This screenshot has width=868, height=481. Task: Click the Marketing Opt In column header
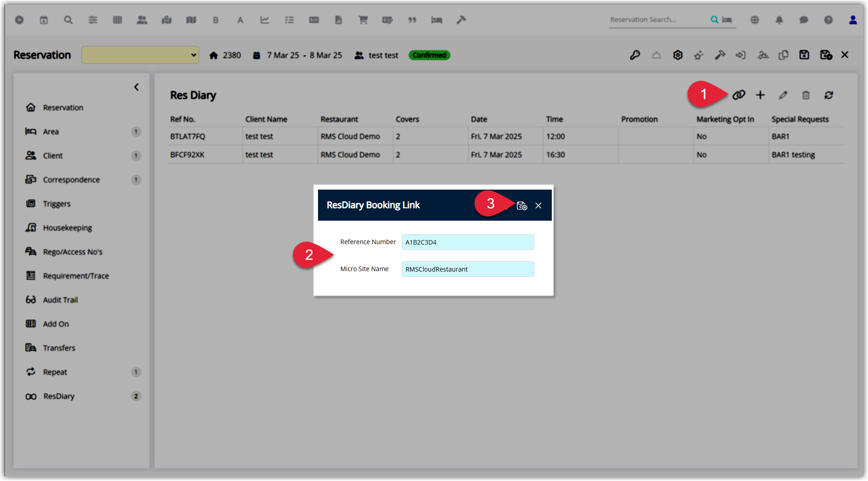point(725,119)
